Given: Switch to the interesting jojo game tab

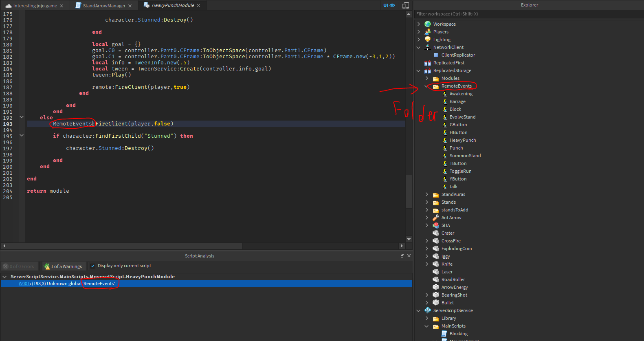Looking at the screenshot, I should click(x=35, y=6).
